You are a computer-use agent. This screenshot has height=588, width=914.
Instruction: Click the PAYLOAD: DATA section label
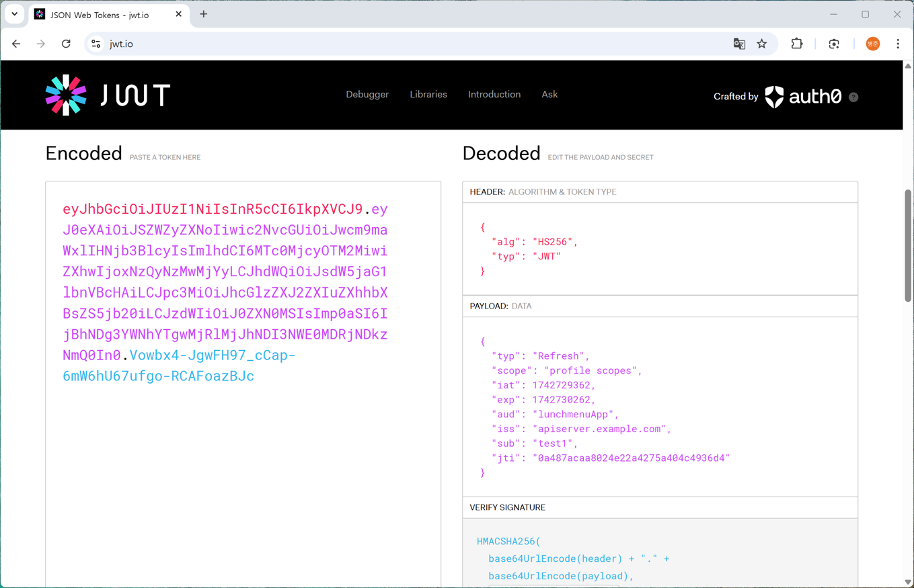coord(500,306)
